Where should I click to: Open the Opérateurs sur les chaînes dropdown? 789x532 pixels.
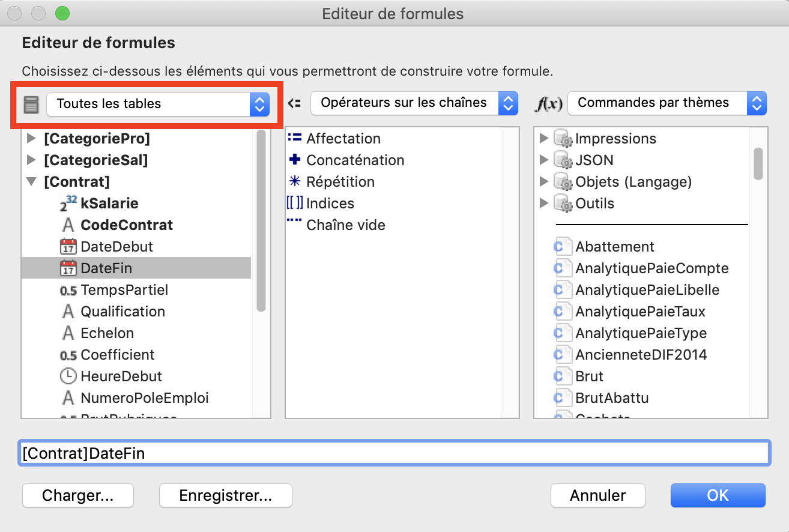[x=414, y=103]
